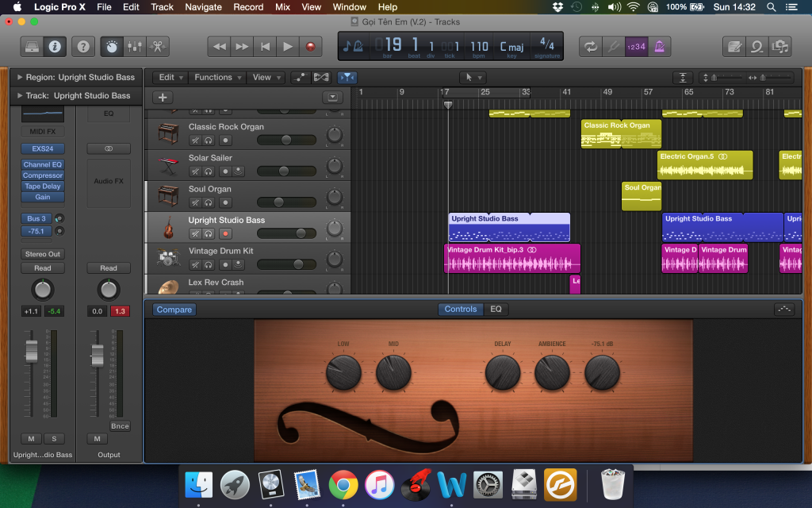Screen dimensions: 812x508
Task: Open the Record menu
Action: (248, 6)
